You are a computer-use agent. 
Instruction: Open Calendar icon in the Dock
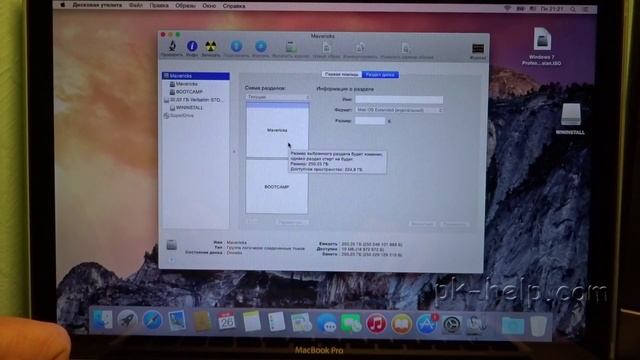226,321
